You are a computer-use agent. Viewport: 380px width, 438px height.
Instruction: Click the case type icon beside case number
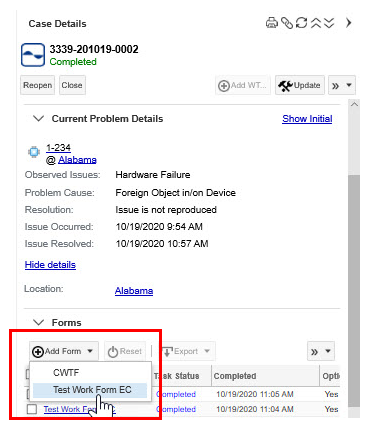[x=33, y=55]
